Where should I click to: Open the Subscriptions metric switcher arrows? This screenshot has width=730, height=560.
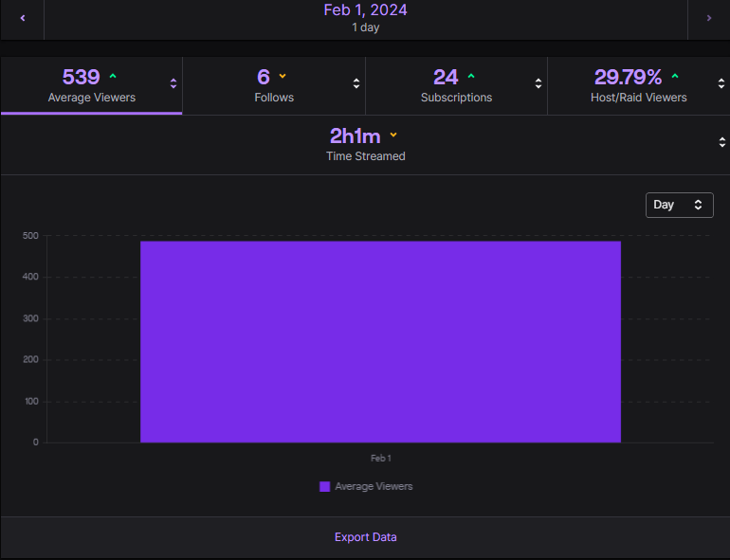point(538,83)
